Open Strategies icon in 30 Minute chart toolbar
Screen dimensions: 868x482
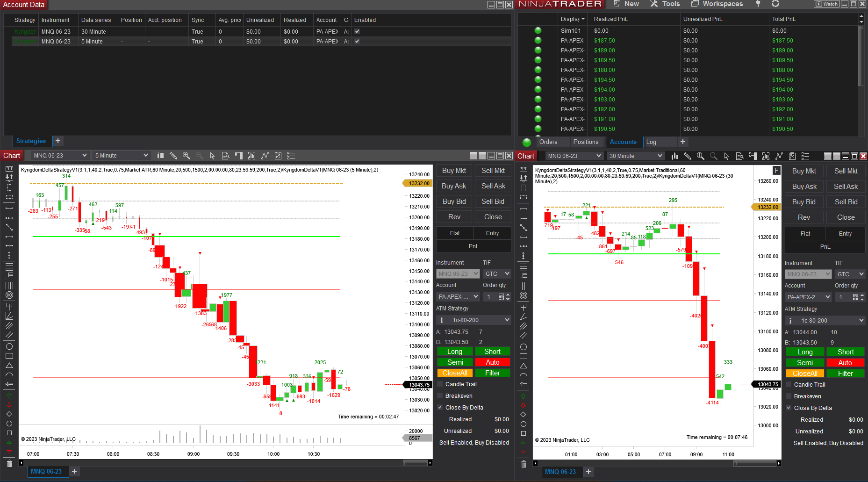(792, 156)
